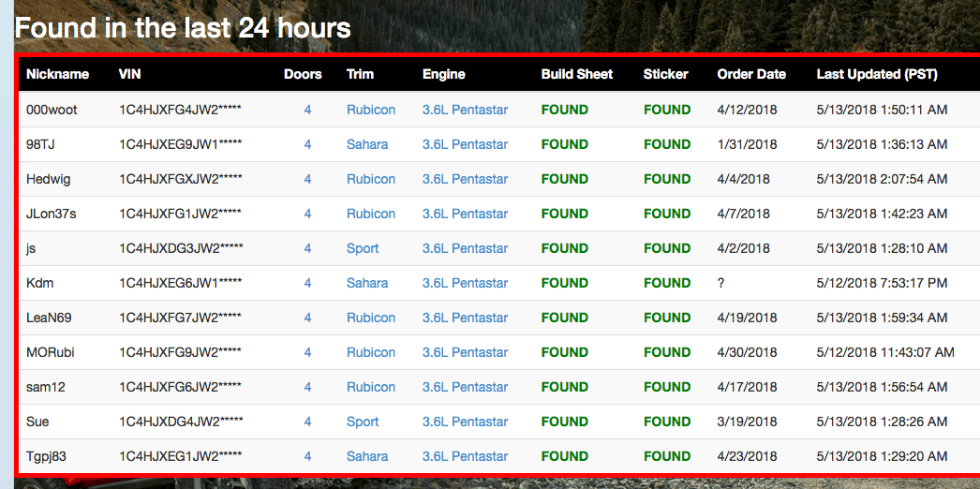Click Build Sheet FOUND status for 000woot

(564, 110)
